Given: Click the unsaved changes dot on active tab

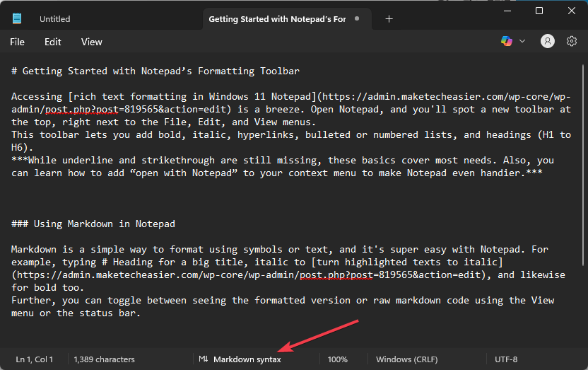Looking at the screenshot, I should pos(357,18).
